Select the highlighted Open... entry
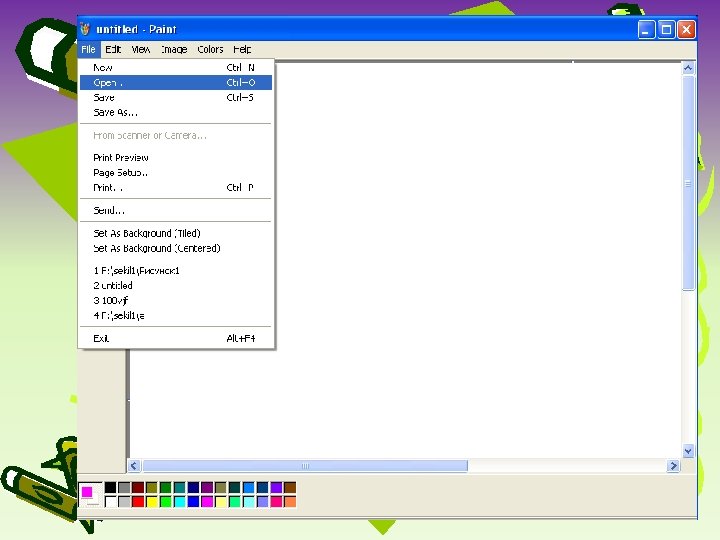Image resolution: width=720 pixels, height=540 pixels. [x=176, y=83]
